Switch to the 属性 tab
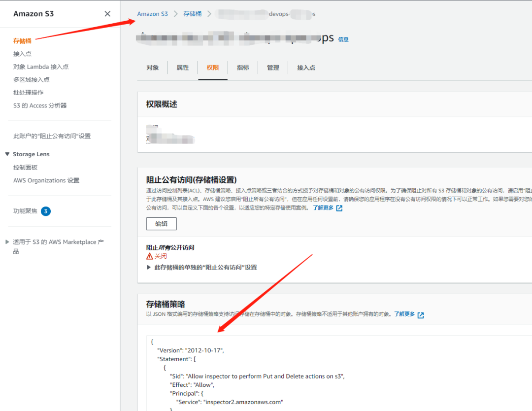The image size is (532, 411). pyautogui.click(x=182, y=68)
